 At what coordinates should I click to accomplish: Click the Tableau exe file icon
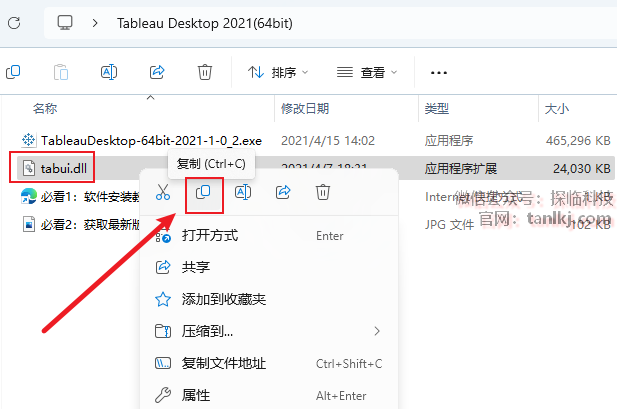click(x=29, y=140)
